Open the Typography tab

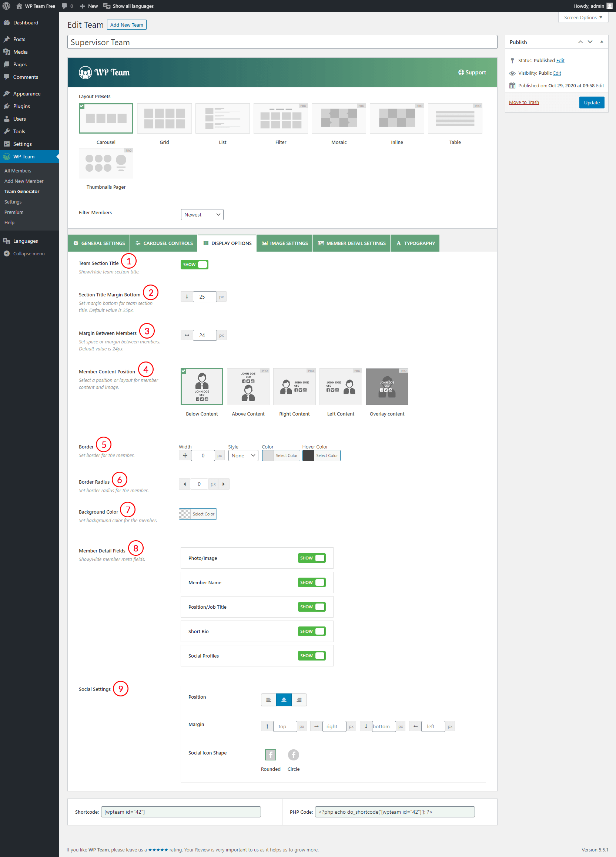(415, 243)
